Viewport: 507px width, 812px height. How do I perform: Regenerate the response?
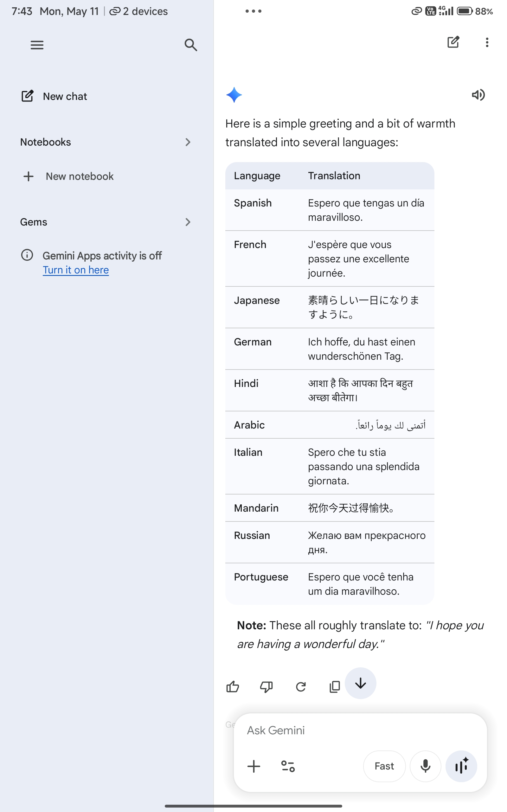[x=301, y=687]
